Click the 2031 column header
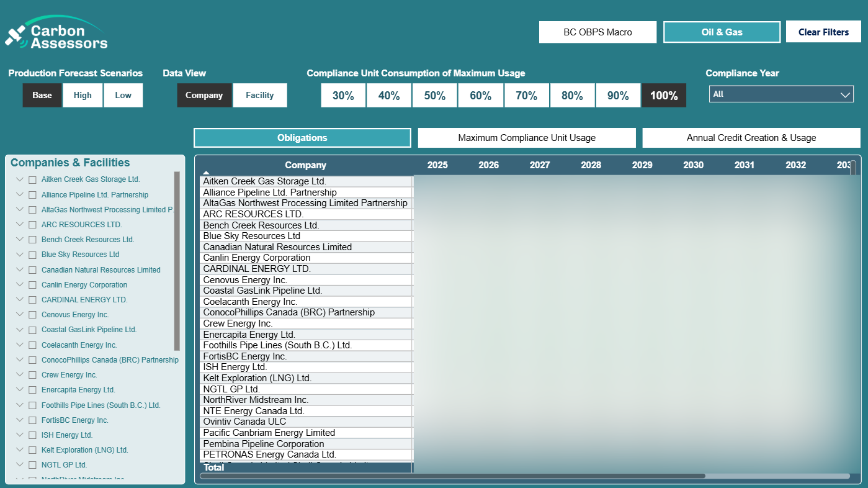This screenshot has height=488, width=868. [745, 165]
